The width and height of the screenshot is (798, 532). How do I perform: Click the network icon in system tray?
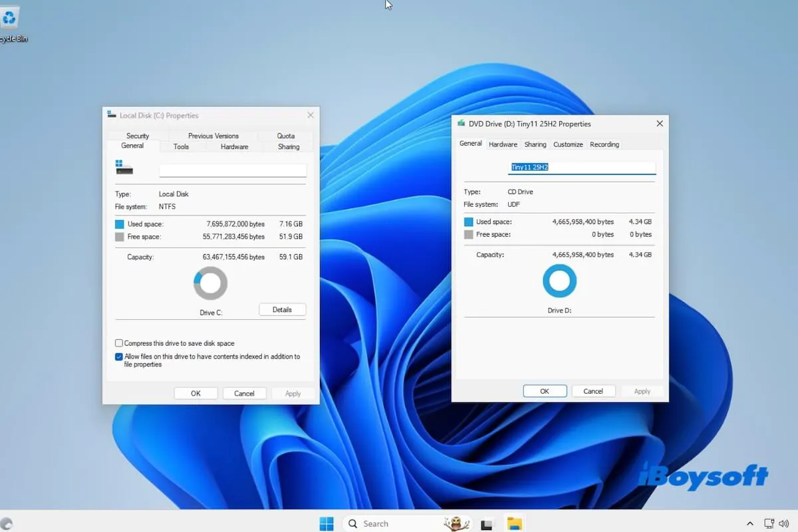tap(769, 523)
